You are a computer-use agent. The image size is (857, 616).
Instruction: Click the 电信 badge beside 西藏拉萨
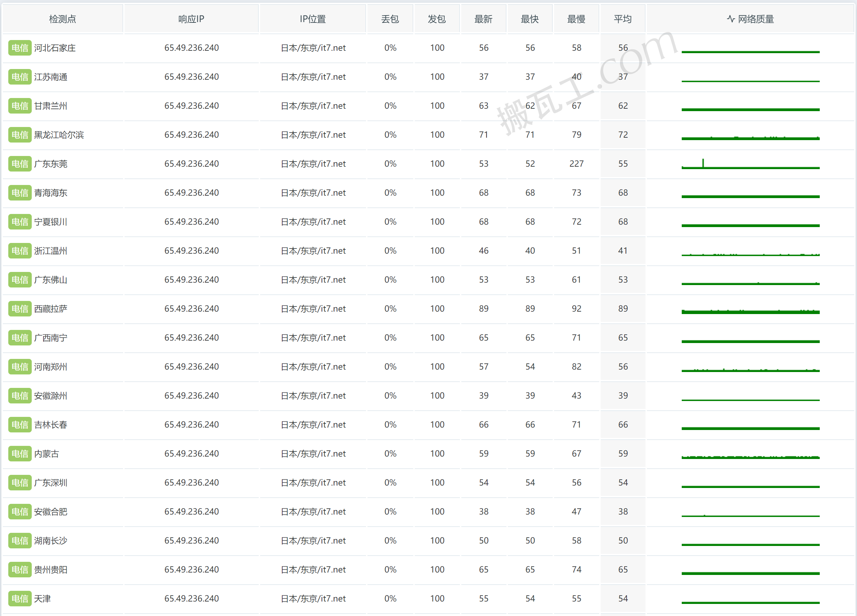[x=20, y=309]
